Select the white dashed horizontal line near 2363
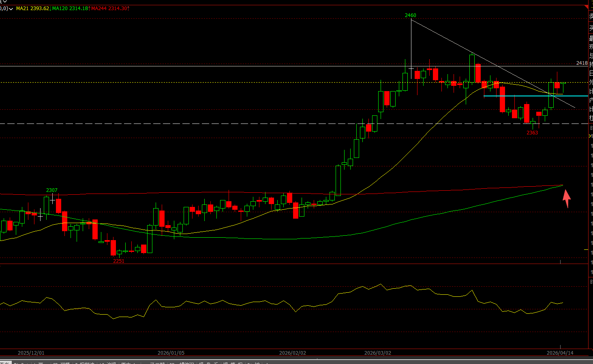The width and height of the screenshot is (593, 364). point(243,123)
